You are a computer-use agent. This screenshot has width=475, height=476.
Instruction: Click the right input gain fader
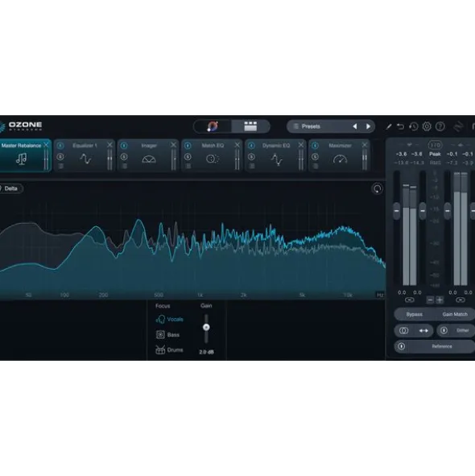coord(423,211)
